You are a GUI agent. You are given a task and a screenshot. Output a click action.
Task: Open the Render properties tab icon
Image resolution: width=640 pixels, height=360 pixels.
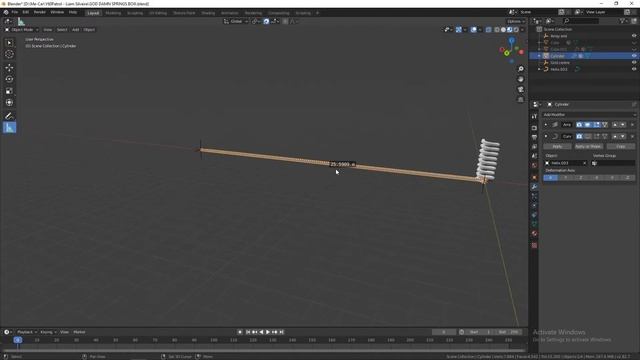[534, 128]
